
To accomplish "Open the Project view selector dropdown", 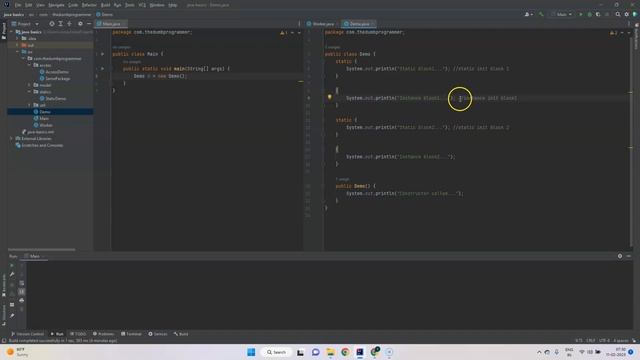I will [x=25, y=24].
